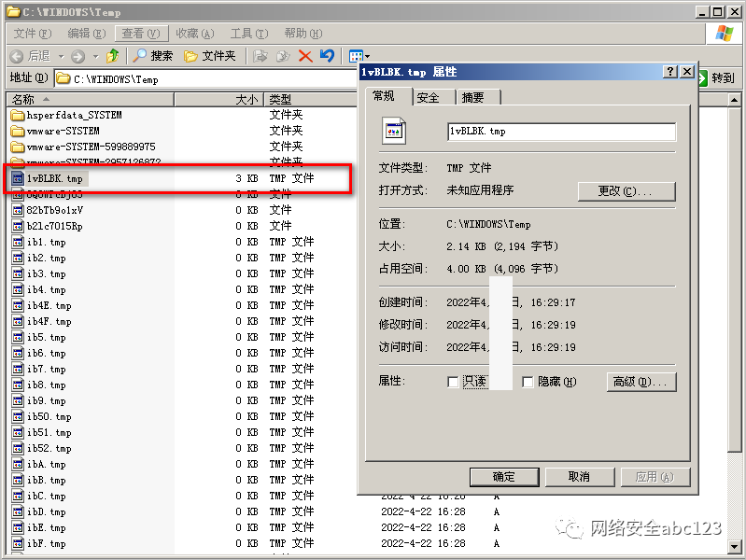Open the 工具(T) menu

click(249, 34)
